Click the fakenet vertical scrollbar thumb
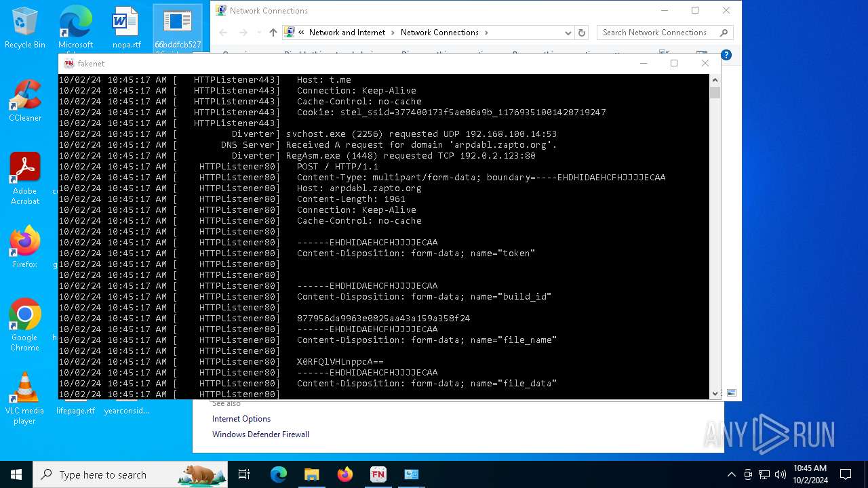This screenshot has width=868, height=488. coord(715,93)
